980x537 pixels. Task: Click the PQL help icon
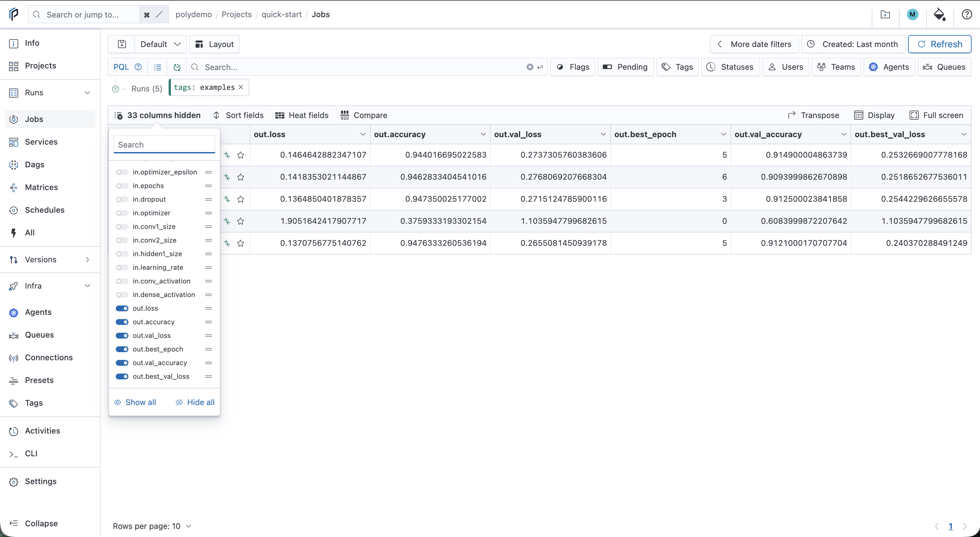pos(138,67)
